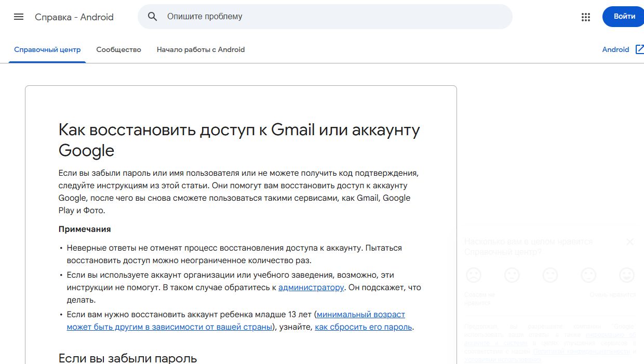644x364 pixels.
Task: Click the bold 'Примечания' label
Action: tap(85, 229)
